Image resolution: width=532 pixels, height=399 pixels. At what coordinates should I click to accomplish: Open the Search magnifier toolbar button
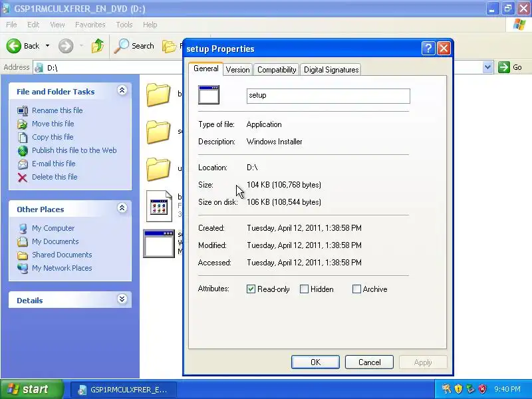tap(121, 46)
